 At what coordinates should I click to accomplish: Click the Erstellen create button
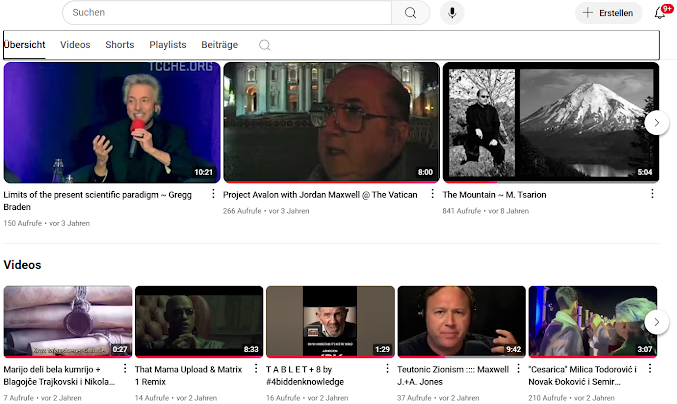(608, 13)
